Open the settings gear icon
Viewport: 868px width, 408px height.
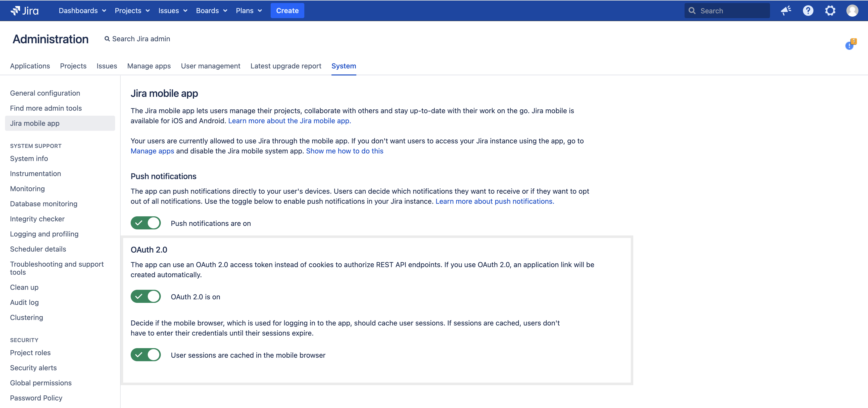[830, 11]
